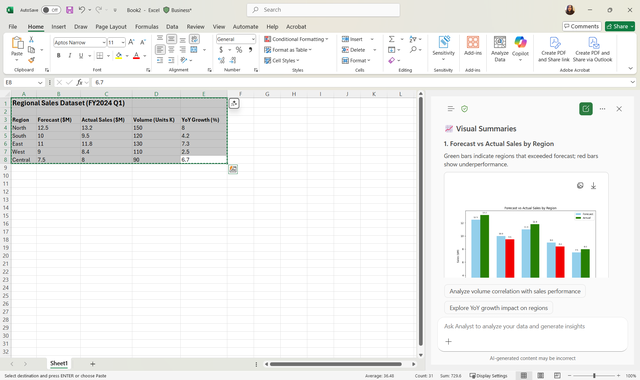Toggle horizontal Center alignment
Viewport: 640px width, 380px height.
171,50
